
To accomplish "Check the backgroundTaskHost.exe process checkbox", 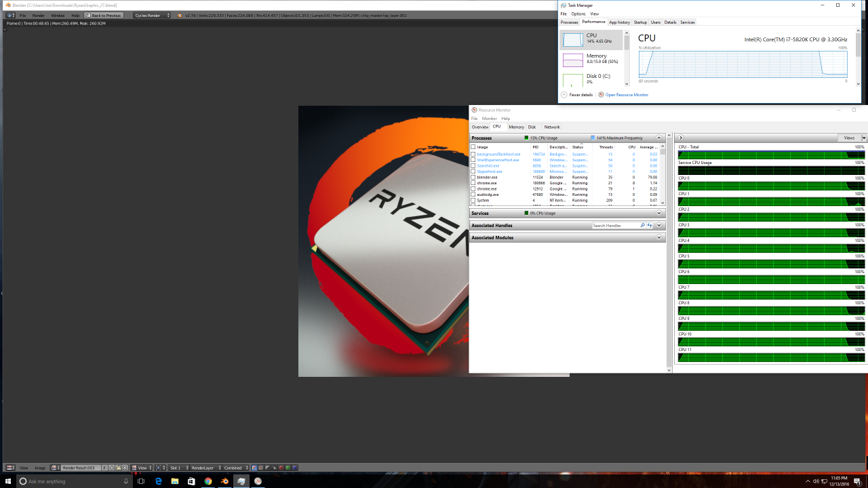I will 473,155.
